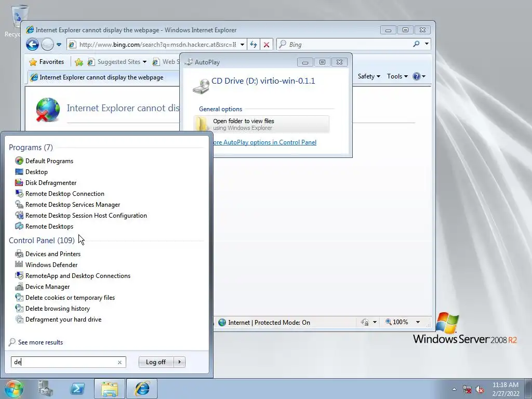Viewport: 532px width, 399px height.
Task: Open the Tools menu
Action: tap(397, 76)
